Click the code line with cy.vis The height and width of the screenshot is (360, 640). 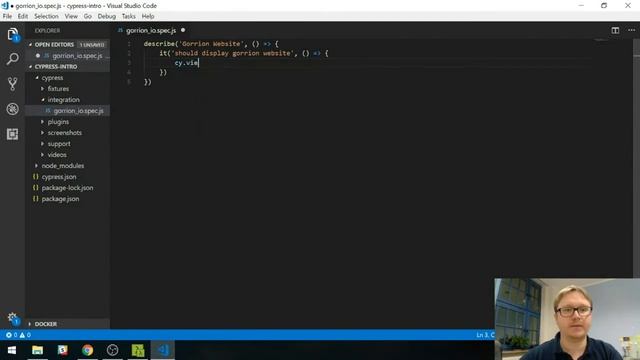point(186,63)
